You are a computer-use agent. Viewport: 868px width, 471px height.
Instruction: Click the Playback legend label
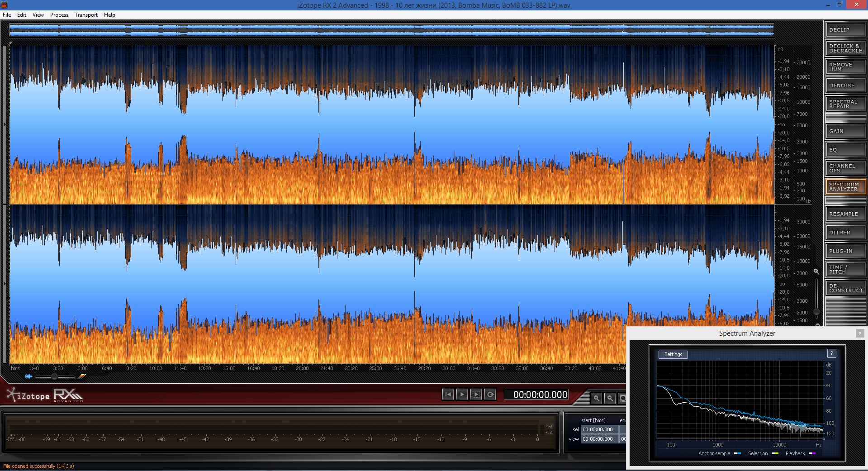[795, 453]
